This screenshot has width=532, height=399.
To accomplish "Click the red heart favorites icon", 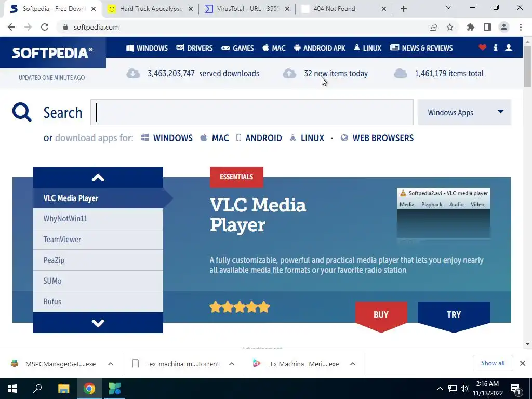I will point(483,47).
